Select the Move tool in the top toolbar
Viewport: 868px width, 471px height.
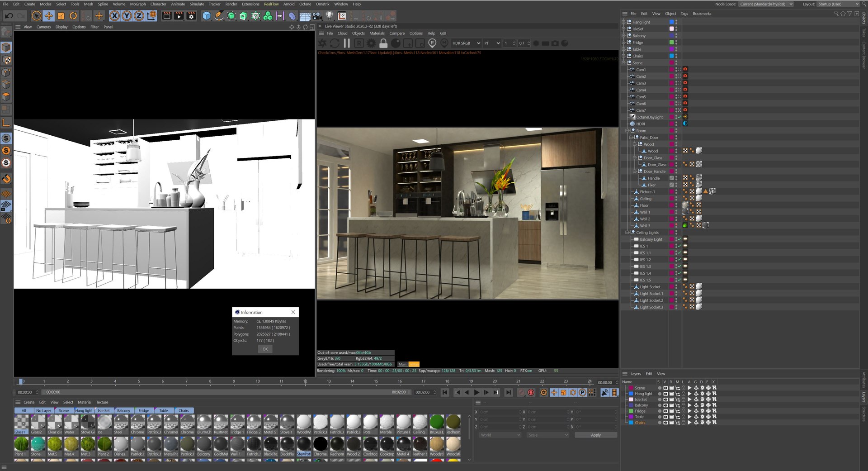tap(48, 16)
